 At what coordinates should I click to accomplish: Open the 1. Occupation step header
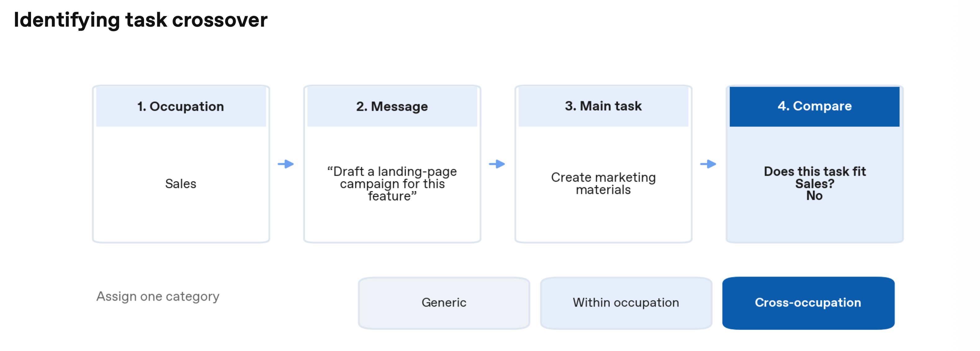tap(181, 106)
